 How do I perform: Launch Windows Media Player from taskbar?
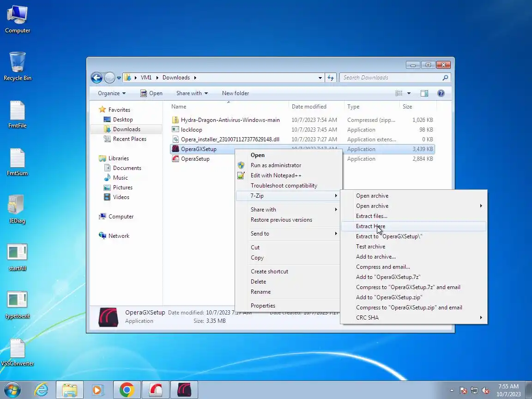tap(97, 390)
